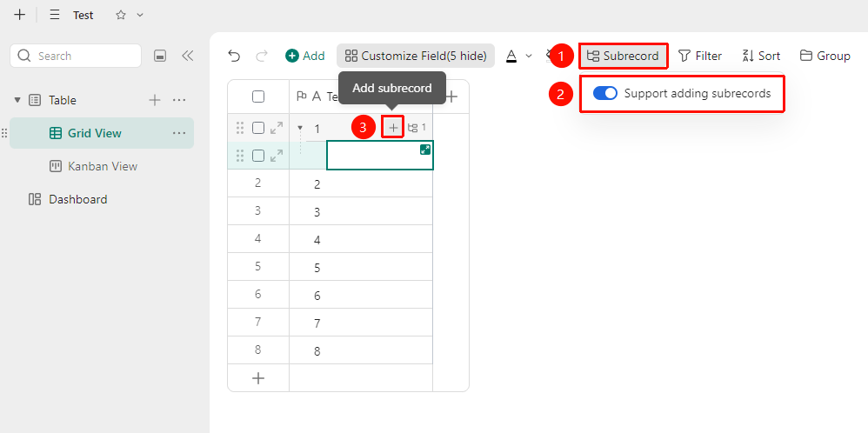The height and width of the screenshot is (433, 868).
Task: Expand the subrecord row with arrows icon
Action: click(x=277, y=157)
